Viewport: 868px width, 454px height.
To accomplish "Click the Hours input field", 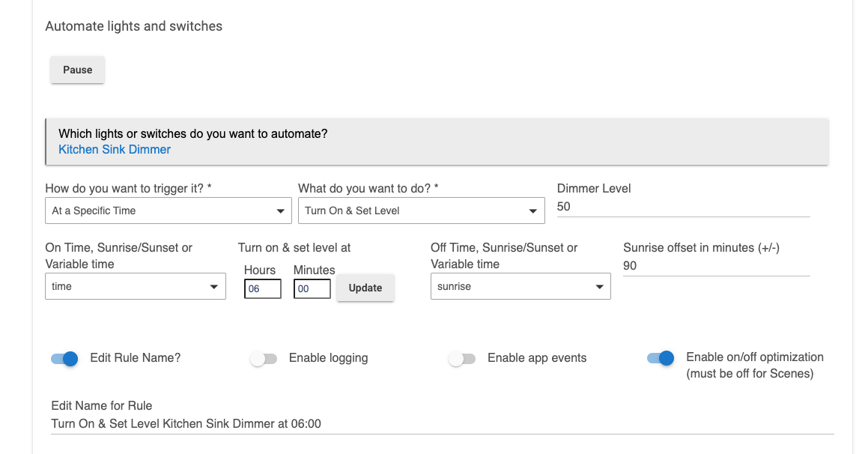I will pos(262,288).
